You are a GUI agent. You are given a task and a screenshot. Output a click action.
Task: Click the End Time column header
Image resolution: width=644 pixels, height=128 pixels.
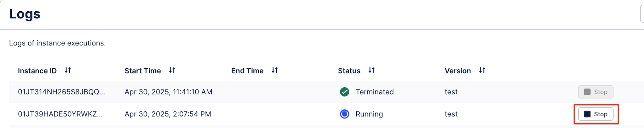247,71
